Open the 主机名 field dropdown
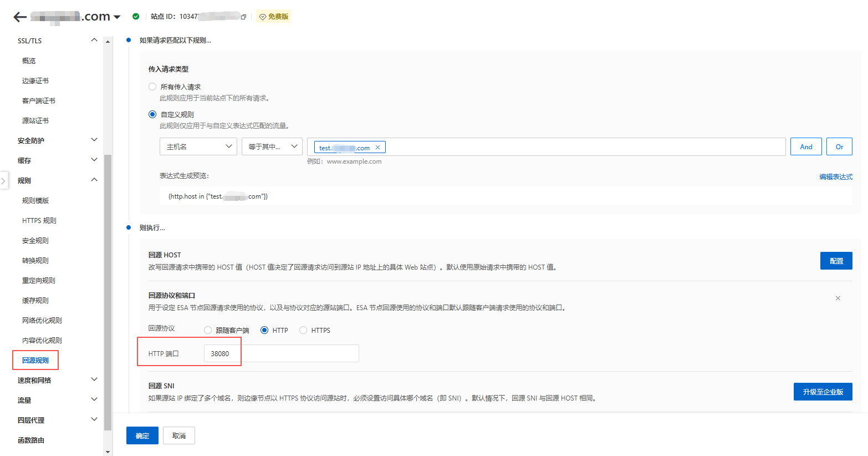Image resolution: width=868 pixels, height=456 pixels. [x=198, y=146]
